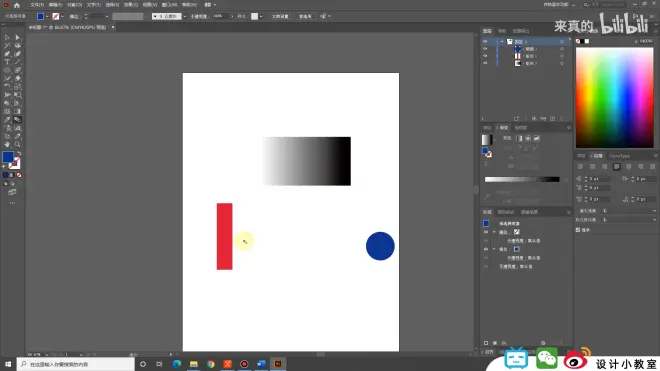
Task: Select the Gradient tool in toolbar
Action: pos(18,111)
